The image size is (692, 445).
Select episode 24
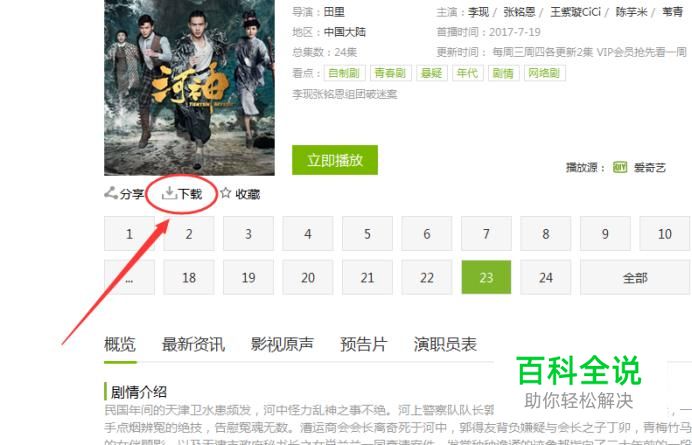(x=546, y=277)
